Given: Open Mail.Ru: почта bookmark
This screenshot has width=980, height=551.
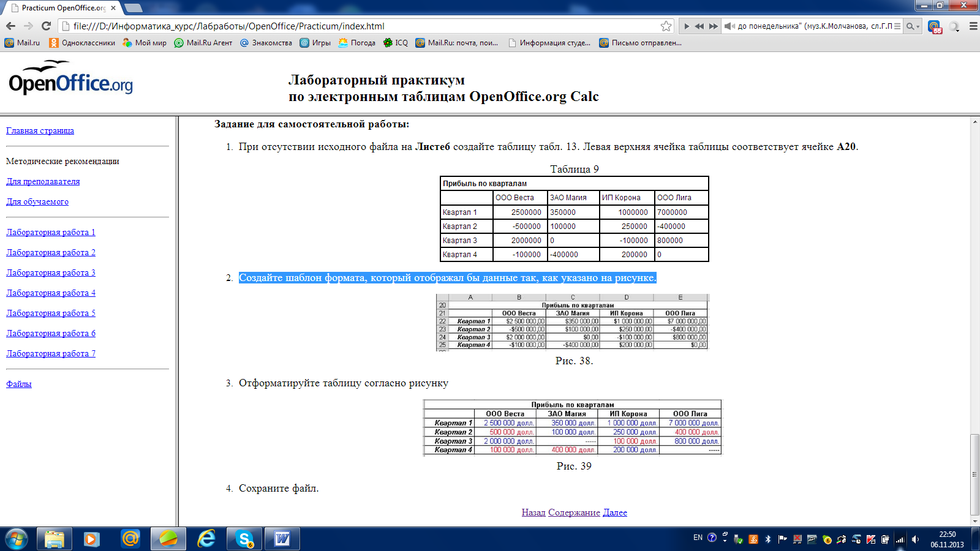Looking at the screenshot, I should [457, 43].
